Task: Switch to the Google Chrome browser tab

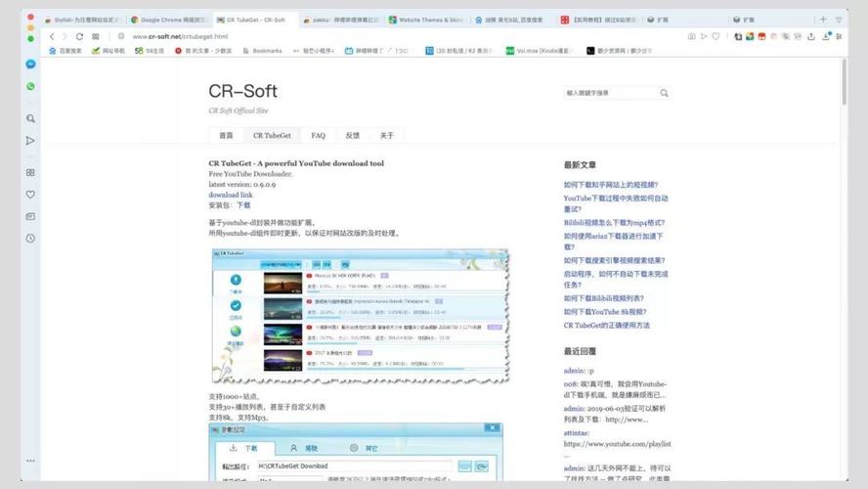Action: tap(168, 20)
